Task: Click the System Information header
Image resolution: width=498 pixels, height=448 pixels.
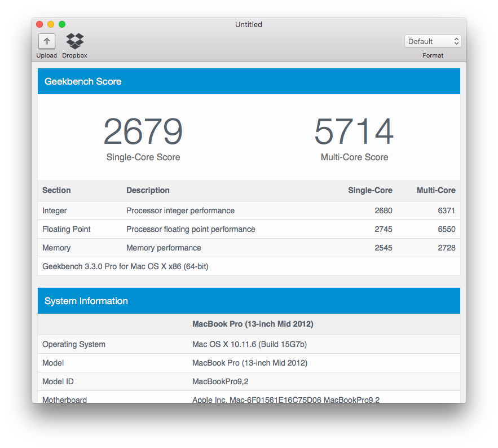Action: click(249, 301)
